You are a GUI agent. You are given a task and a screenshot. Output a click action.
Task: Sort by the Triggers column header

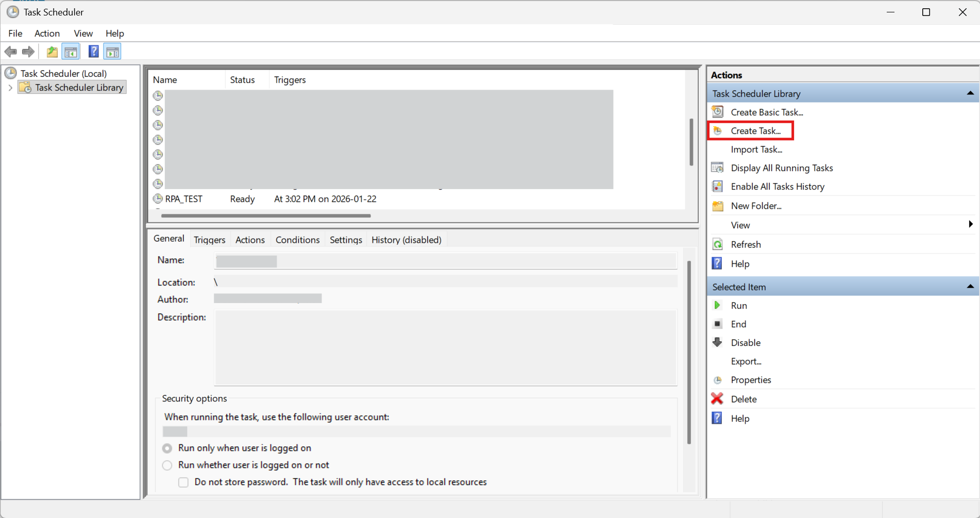[x=290, y=80]
